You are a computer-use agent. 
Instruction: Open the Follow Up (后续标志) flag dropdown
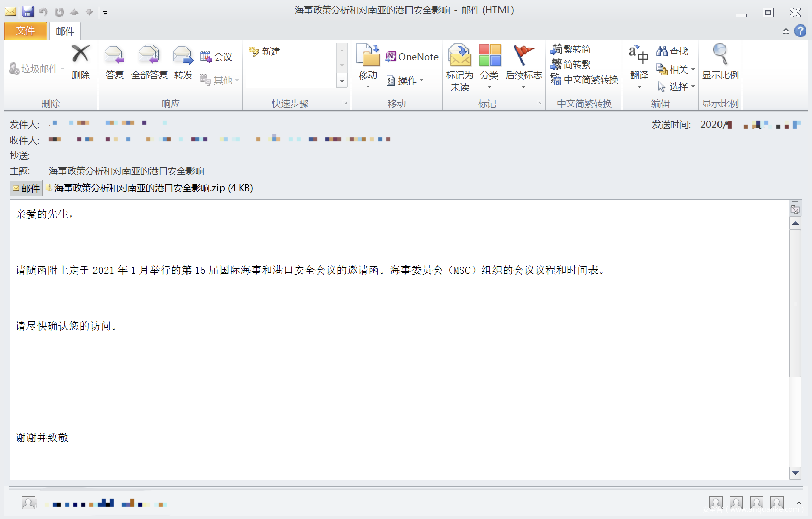(x=523, y=56)
